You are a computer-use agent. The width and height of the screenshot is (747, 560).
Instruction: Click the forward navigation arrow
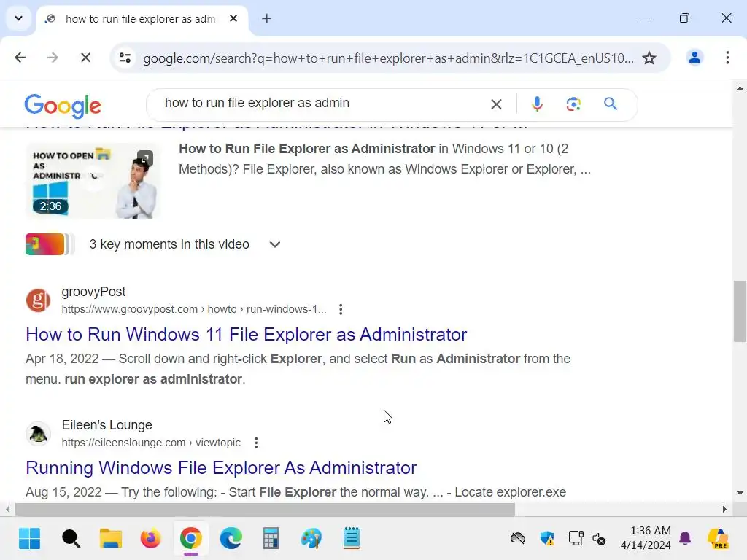pos(53,58)
